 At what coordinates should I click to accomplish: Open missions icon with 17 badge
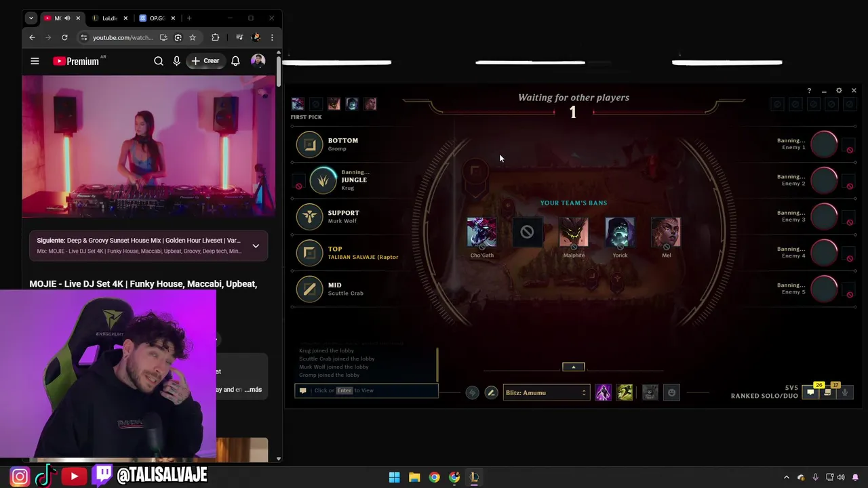(828, 392)
